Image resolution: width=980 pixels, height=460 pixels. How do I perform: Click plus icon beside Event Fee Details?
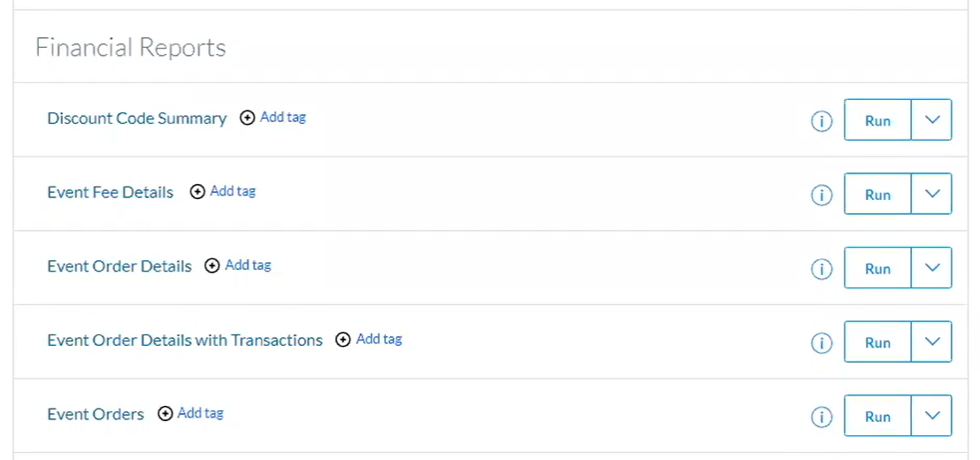197,192
